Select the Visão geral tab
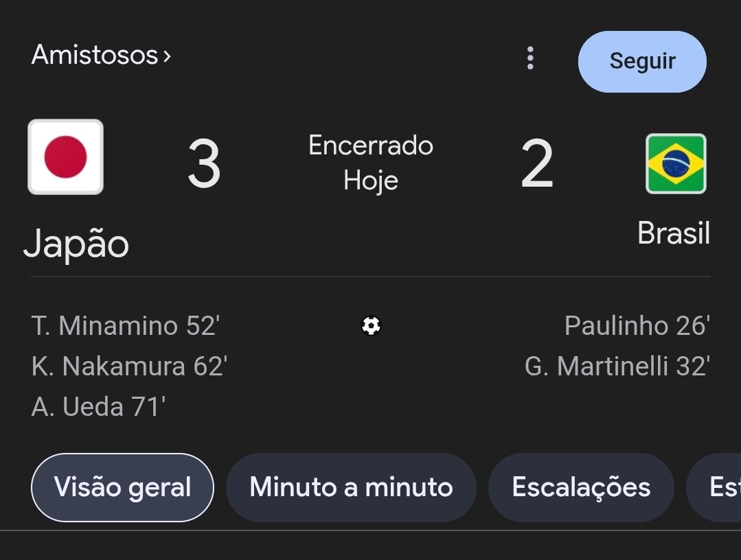The width and height of the screenshot is (741, 560). click(122, 487)
